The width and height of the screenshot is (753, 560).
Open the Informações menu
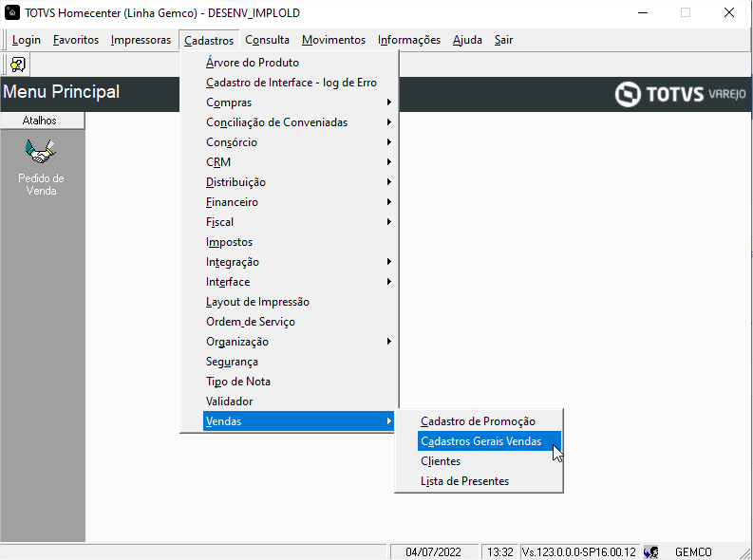[x=409, y=40]
